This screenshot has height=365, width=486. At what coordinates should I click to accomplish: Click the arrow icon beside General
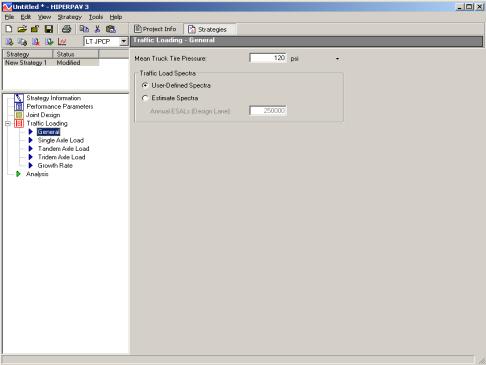(x=30, y=132)
